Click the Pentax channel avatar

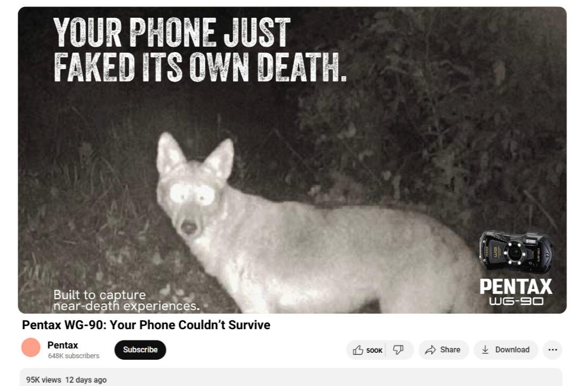pos(31,347)
